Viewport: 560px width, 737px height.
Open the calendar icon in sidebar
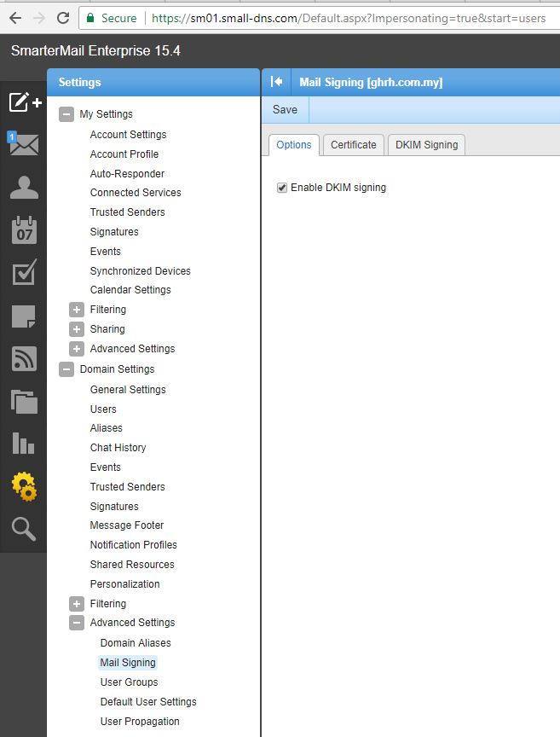[x=24, y=230]
